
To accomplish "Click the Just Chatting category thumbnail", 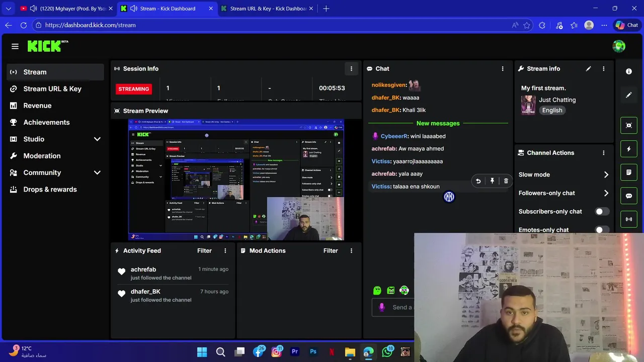I will [x=528, y=105].
